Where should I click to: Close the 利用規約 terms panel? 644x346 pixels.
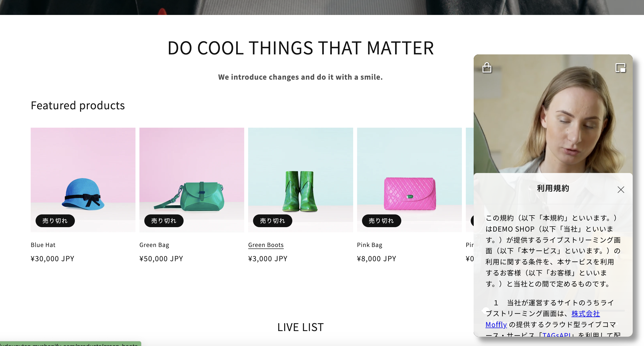click(620, 190)
